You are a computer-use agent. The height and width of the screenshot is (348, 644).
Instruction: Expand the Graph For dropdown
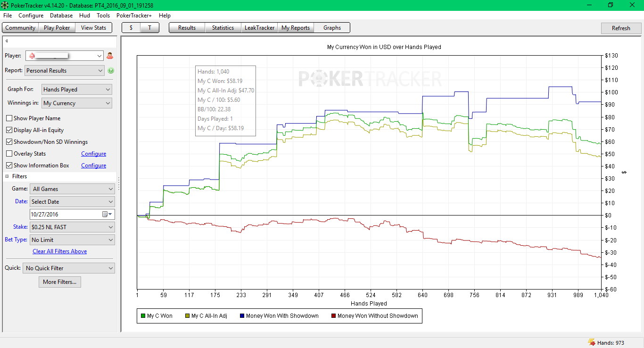click(76, 89)
